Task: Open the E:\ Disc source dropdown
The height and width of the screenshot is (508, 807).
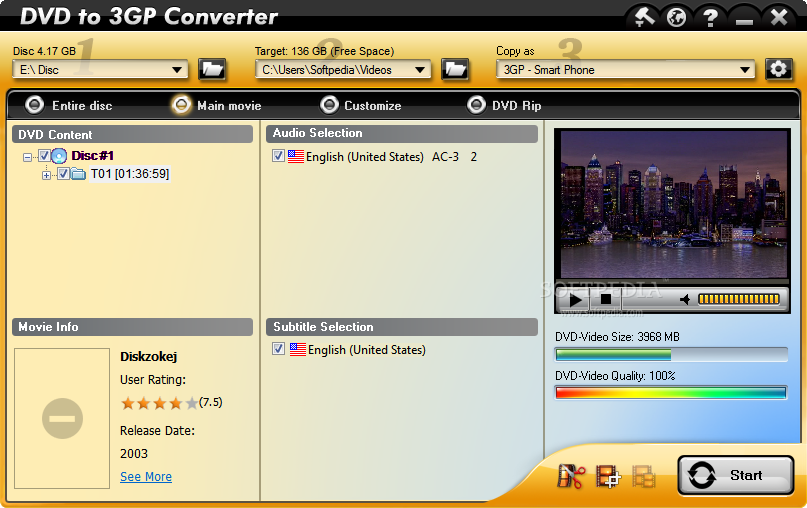Action: [x=100, y=69]
